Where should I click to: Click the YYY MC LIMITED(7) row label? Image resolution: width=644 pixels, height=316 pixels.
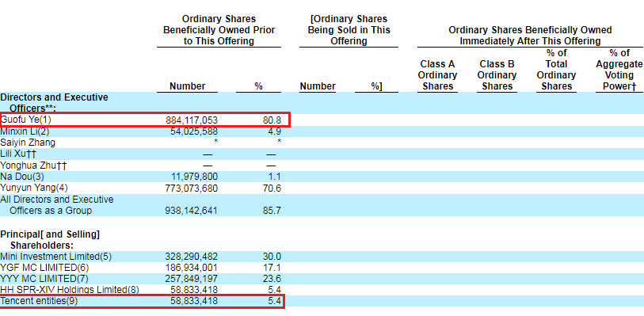(44, 279)
